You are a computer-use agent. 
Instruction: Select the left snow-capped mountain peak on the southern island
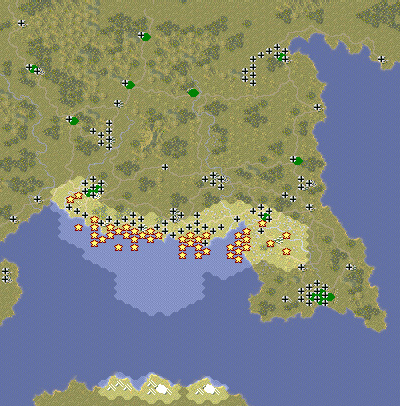(161, 388)
